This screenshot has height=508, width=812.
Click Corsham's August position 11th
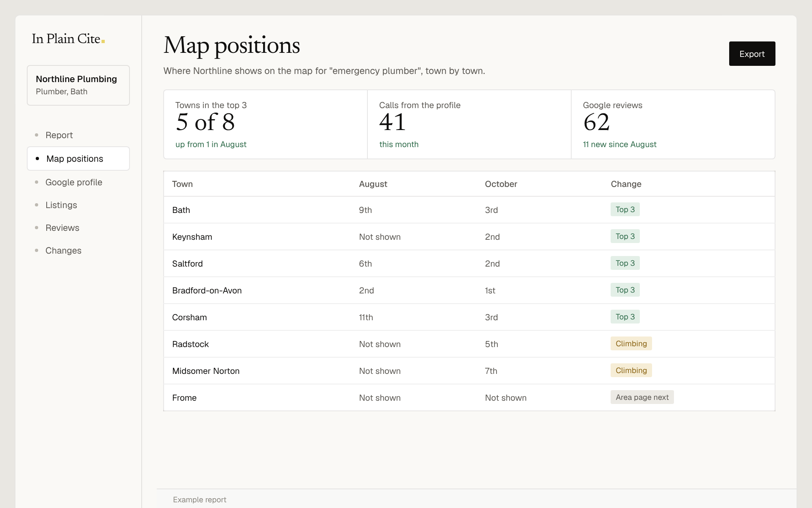click(366, 317)
